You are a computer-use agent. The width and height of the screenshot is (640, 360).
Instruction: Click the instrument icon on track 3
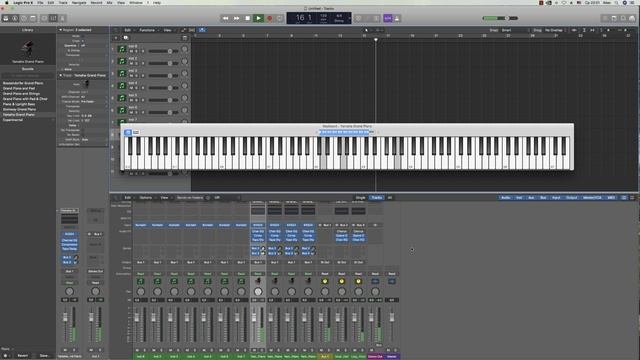tap(122, 73)
